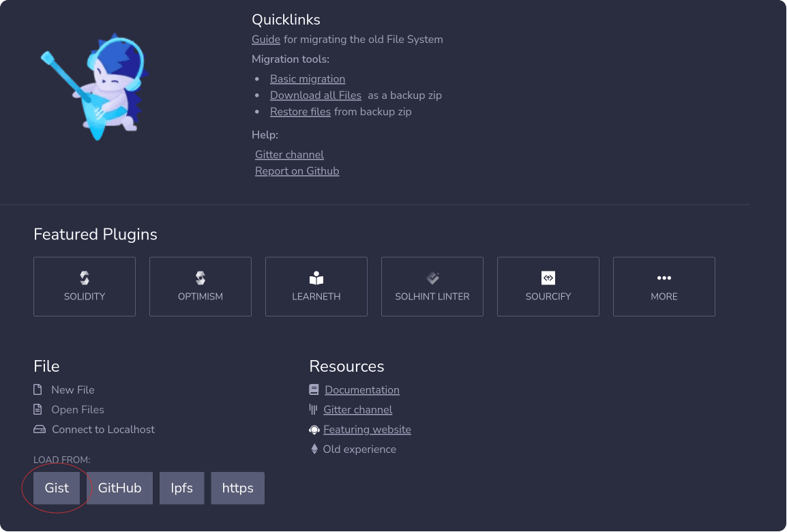Visit Gitter channel link under Resources
This screenshot has width=787, height=532.
tap(358, 409)
